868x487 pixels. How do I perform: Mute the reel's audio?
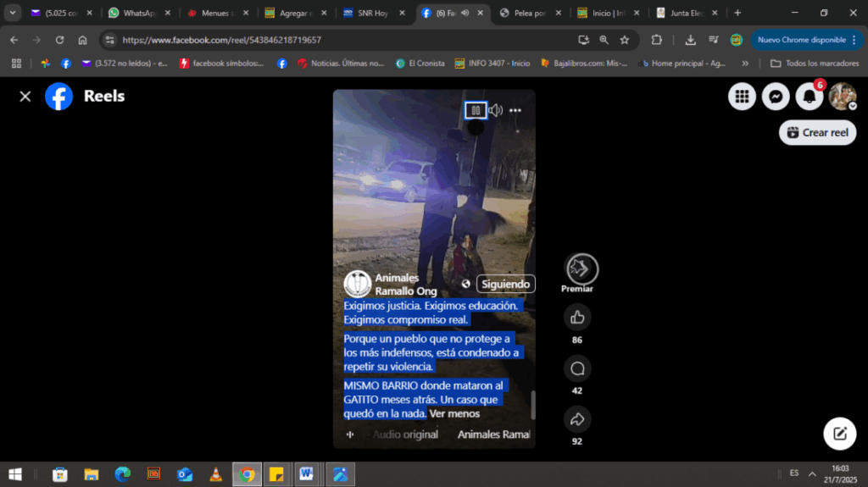point(496,110)
